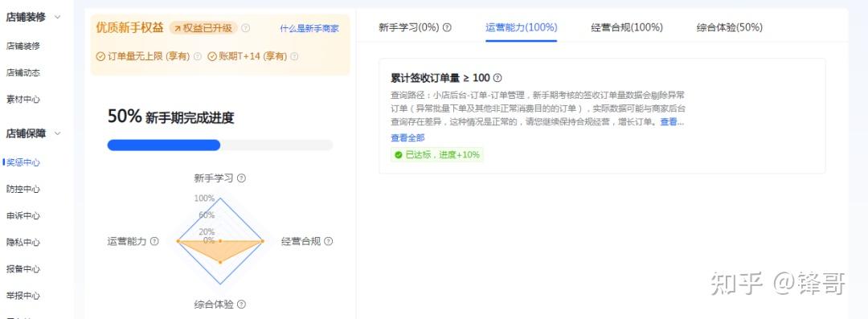This screenshot has height=319, width=868.
Task: Click help icon in 新手学习(0%) tab
Action: point(448,27)
